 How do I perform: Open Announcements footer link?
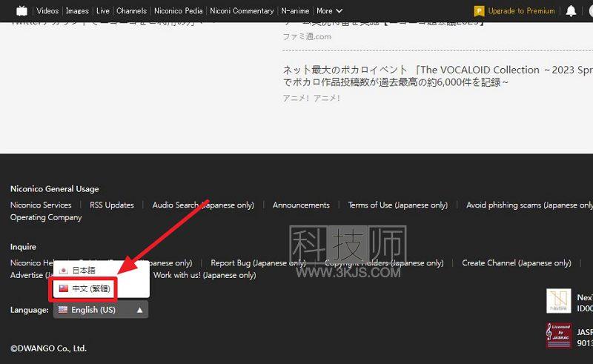coord(301,205)
